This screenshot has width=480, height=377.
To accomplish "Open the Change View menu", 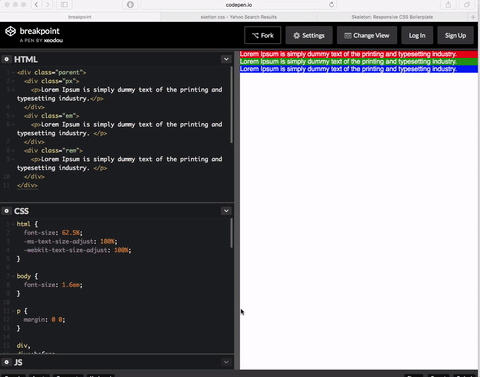I will coord(367,35).
